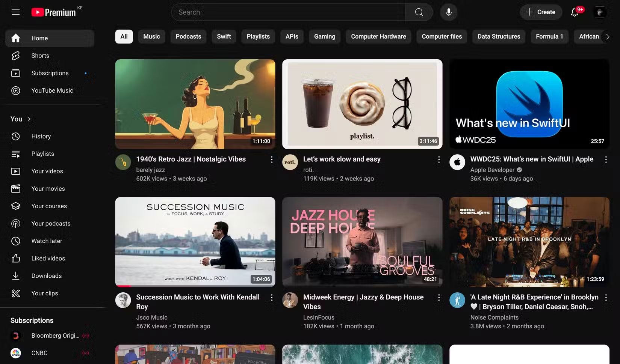This screenshot has width=620, height=364.
Task: Click the Create button
Action: [540, 12]
